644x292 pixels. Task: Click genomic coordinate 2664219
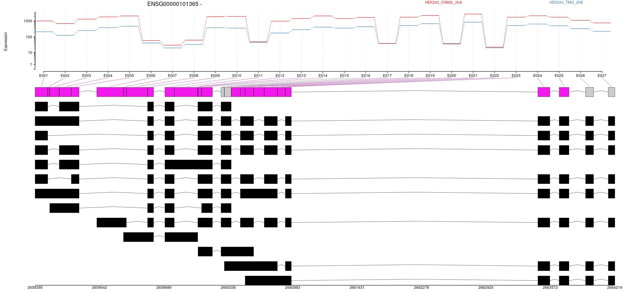coord(614,287)
